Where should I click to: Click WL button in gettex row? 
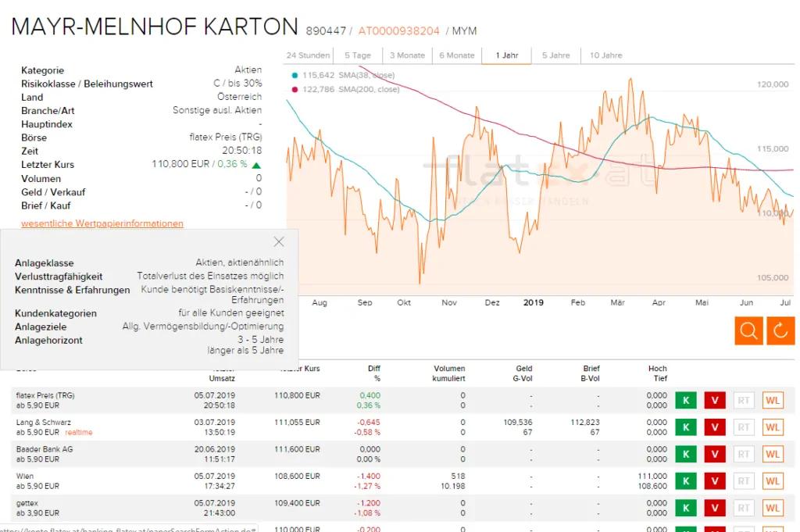click(x=773, y=508)
